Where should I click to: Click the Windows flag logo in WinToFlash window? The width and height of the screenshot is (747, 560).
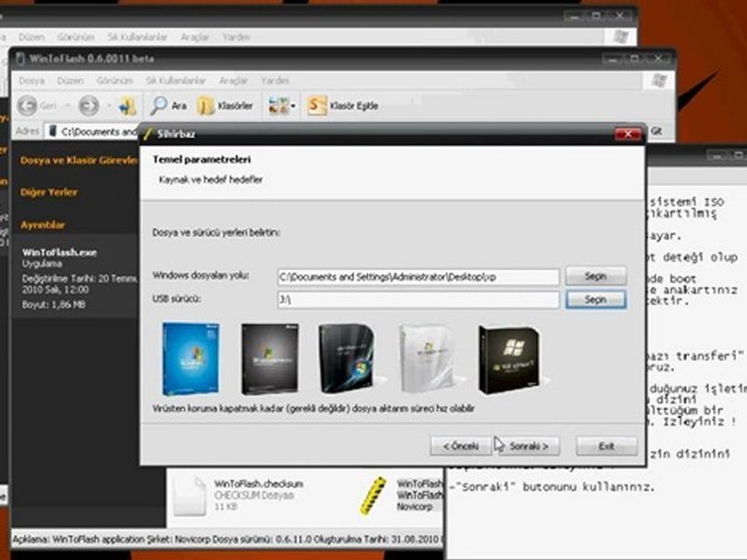coord(659,80)
